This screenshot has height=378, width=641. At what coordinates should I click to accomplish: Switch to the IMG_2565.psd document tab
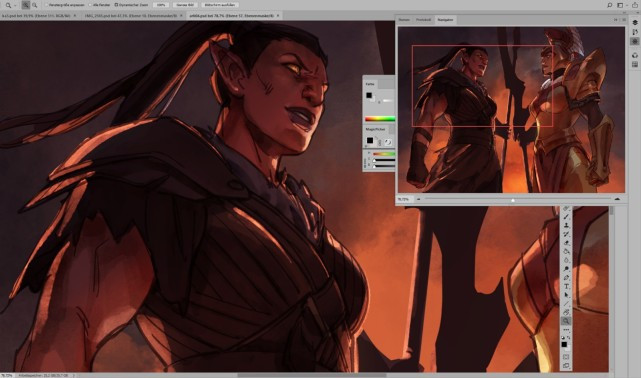tap(131, 16)
